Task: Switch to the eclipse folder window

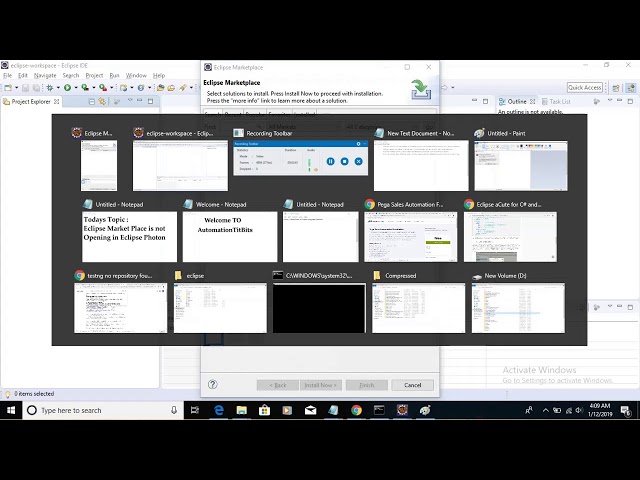Action: tap(220, 308)
